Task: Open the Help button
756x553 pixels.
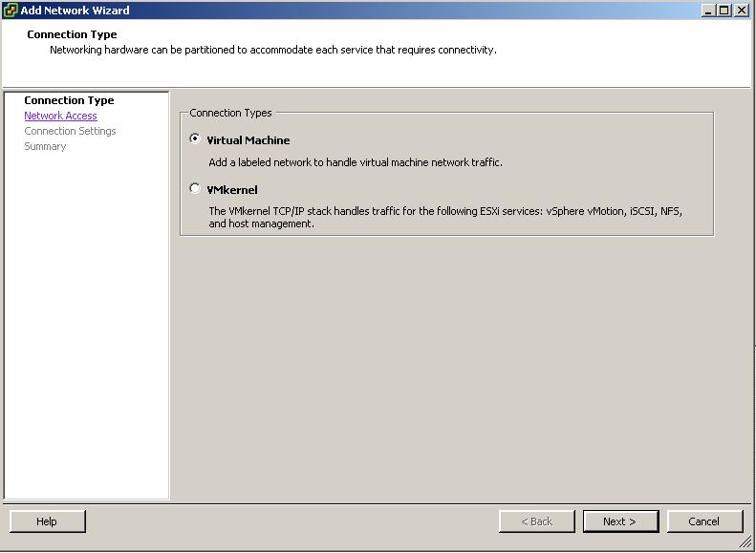Action: 47,521
